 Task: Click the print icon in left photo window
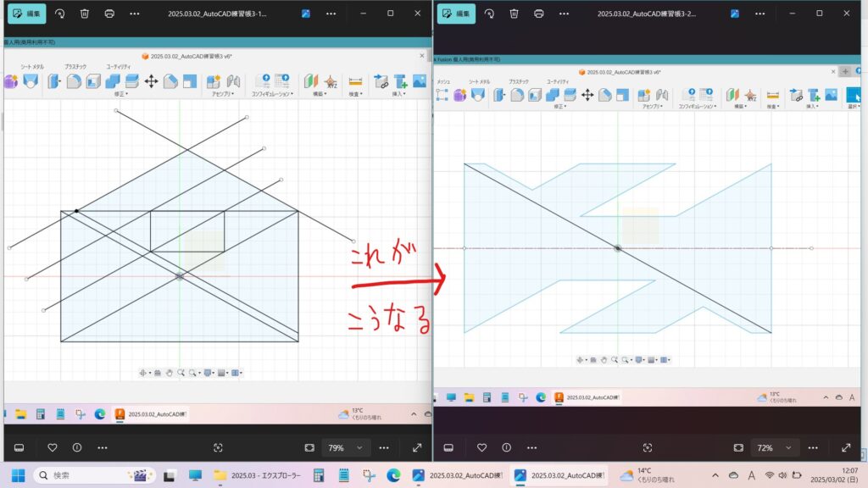pyautogui.click(x=109, y=14)
